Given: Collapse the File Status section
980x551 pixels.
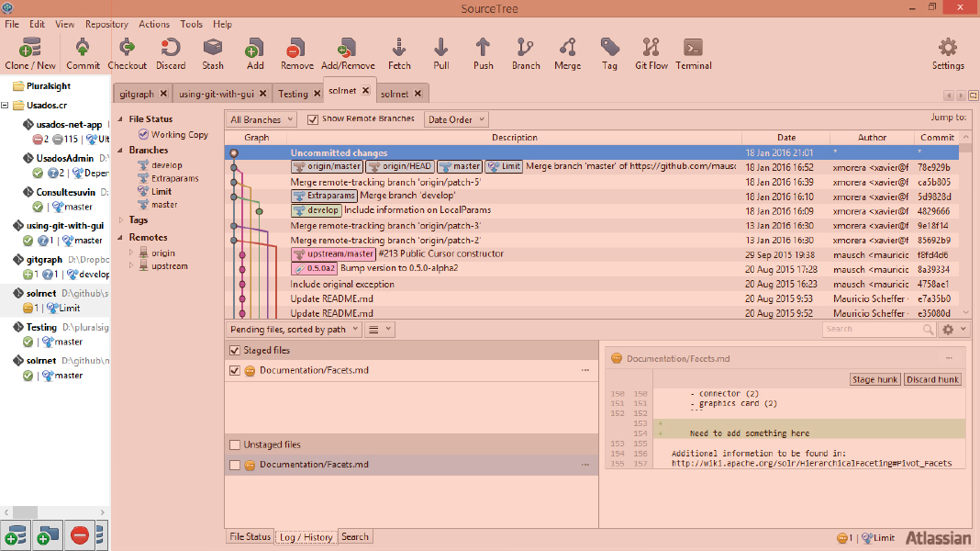Looking at the screenshot, I should pos(120,118).
